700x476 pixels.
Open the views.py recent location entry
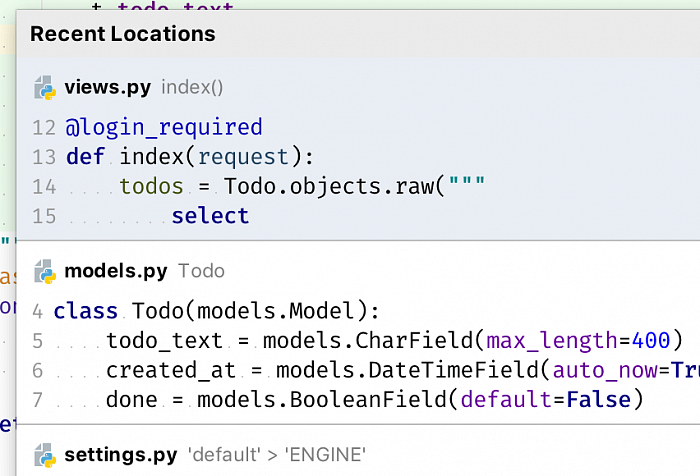point(107,88)
